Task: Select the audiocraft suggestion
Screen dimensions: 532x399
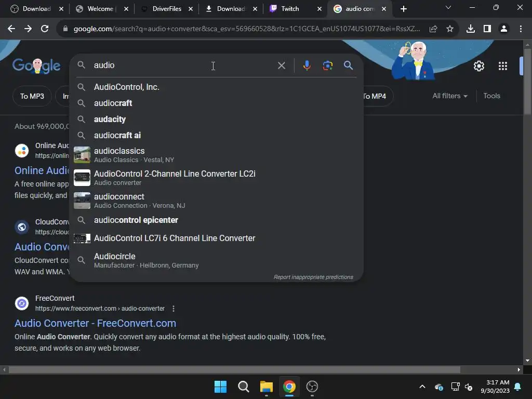Action: click(x=217, y=103)
